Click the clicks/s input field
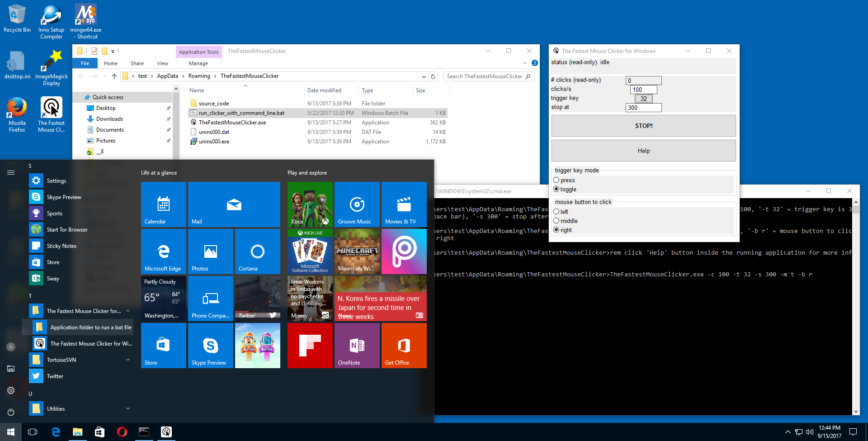868x441 pixels. 643,90
